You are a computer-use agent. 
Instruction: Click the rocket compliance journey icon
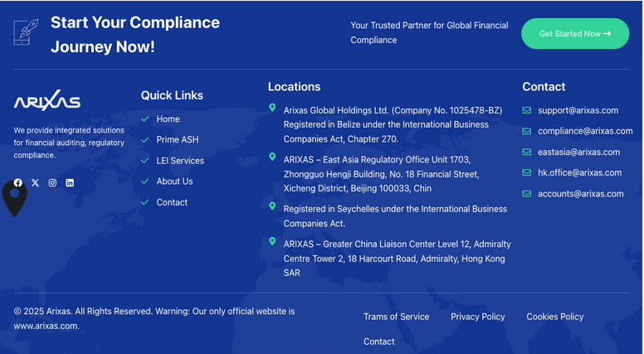point(27,32)
